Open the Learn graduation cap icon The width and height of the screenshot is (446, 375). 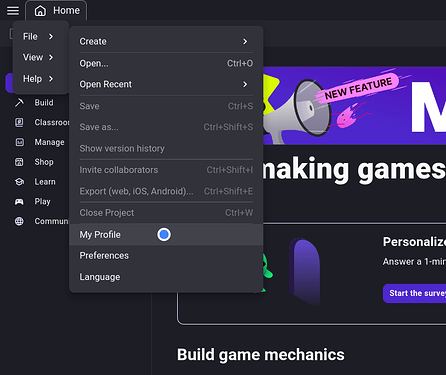point(19,182)
